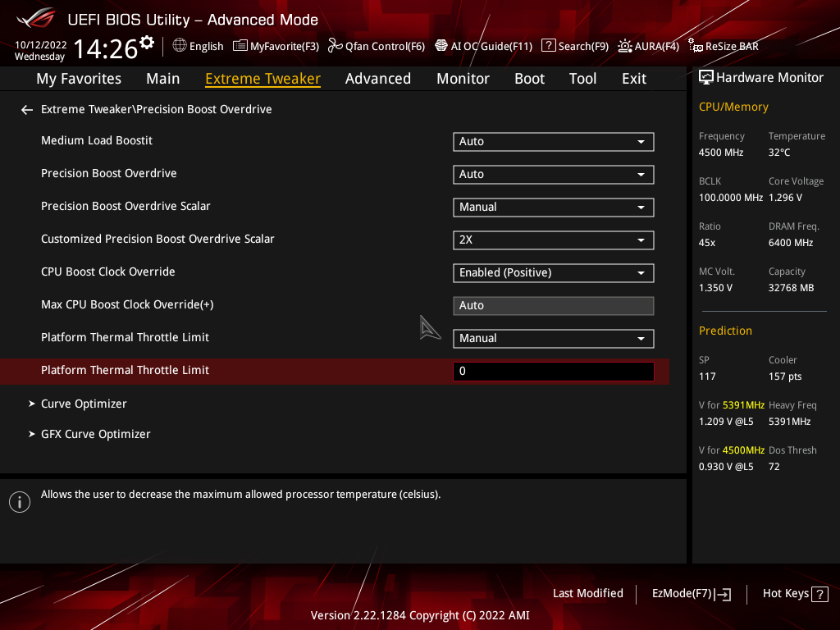Viewport: 840px width, 630px height.
Task: Click the Hardware Monitor screen icon
Action: pyautogui.click(x=706, y=78)
